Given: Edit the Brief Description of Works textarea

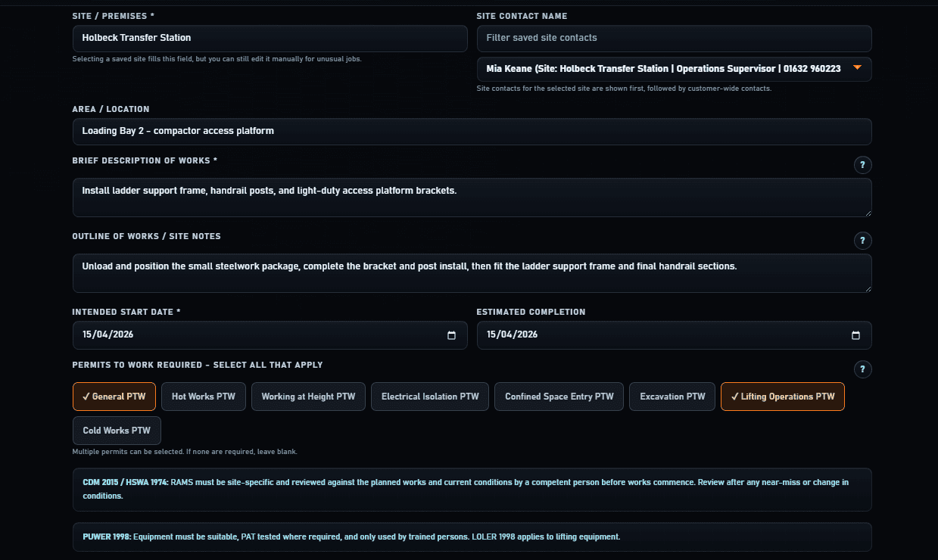Looking at the screenshot, I should click(x=472, y=198).
